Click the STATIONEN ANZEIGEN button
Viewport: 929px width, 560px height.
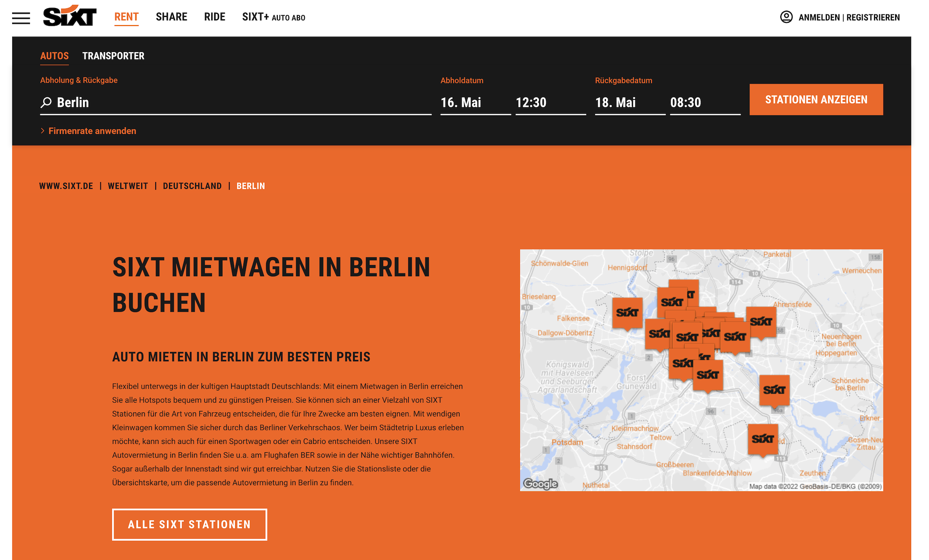point(816,99)
